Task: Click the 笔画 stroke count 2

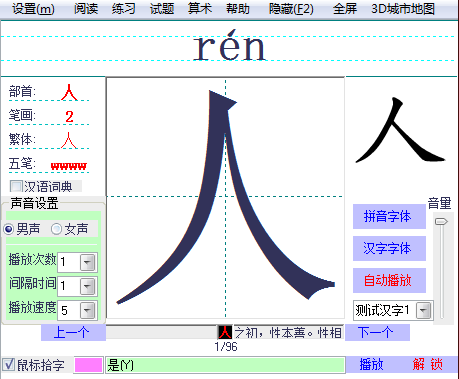Action: [69, 117]
